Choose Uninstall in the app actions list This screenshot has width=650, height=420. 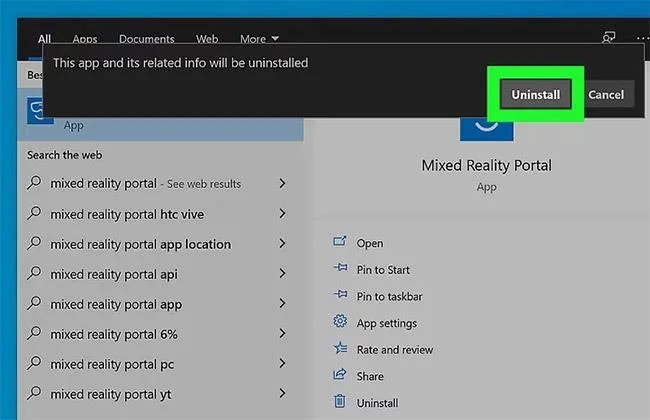pyautogui.click(x=377, y=403)
